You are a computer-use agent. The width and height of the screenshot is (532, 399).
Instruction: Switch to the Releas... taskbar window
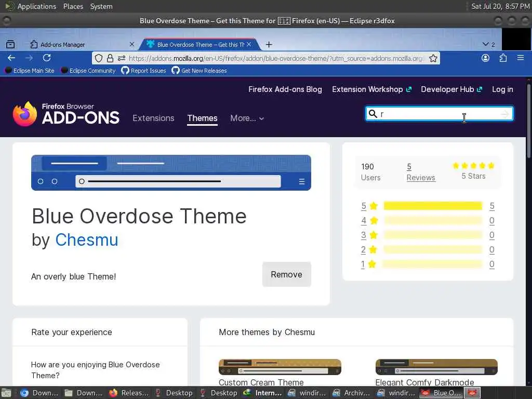coord(129,393)
